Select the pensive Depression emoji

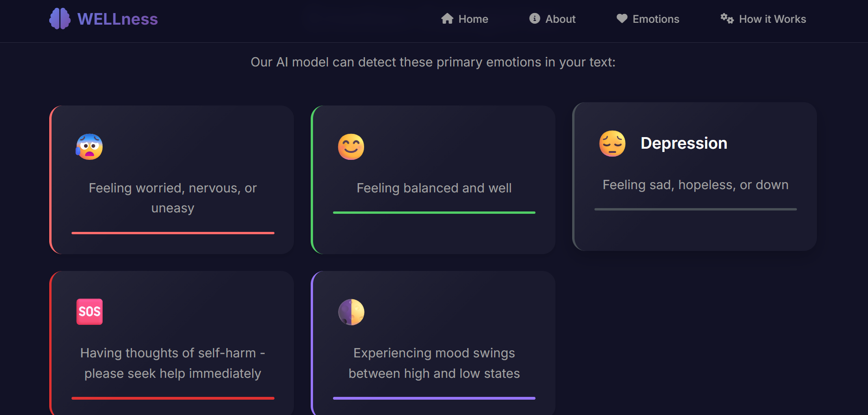(613, 144)
